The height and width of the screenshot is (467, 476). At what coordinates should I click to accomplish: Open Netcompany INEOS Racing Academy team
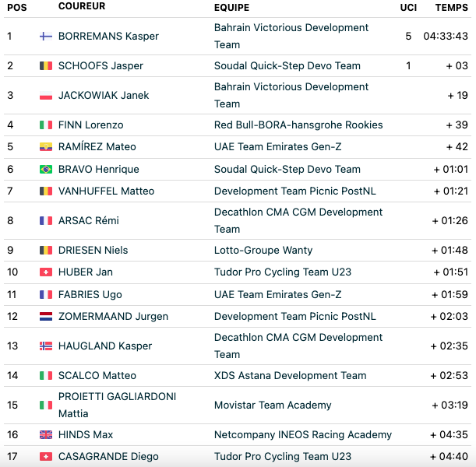coord(303,435)
